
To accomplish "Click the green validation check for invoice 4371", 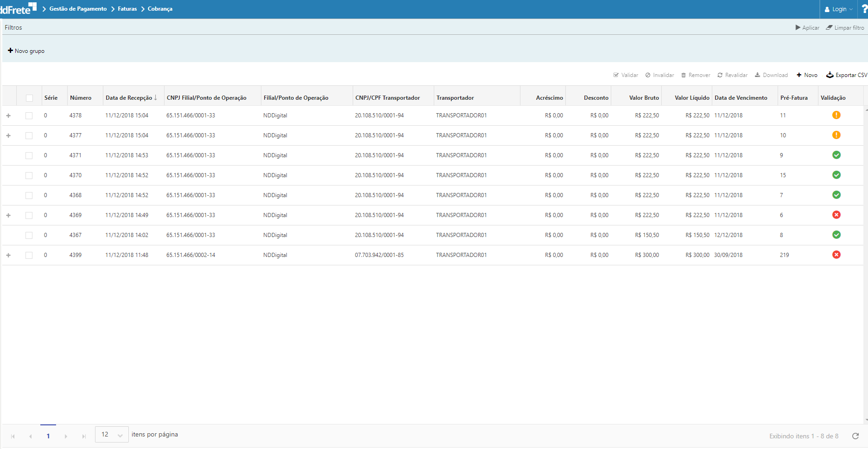I will [x=836, y=155].
